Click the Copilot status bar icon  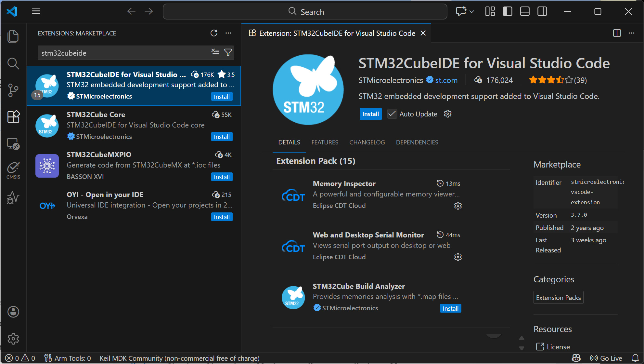click(576, 358)
